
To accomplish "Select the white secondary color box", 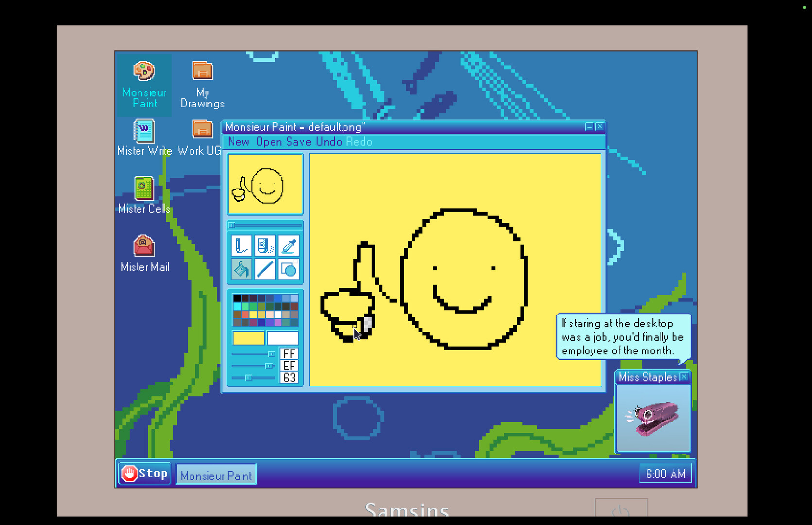I will 282,338.
